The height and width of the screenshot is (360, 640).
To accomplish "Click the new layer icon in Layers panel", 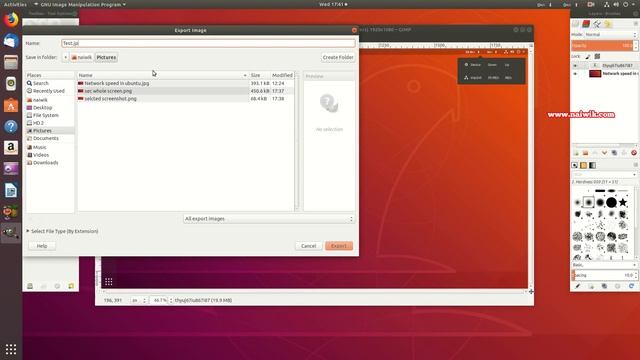I will click(x=576, y=153).
